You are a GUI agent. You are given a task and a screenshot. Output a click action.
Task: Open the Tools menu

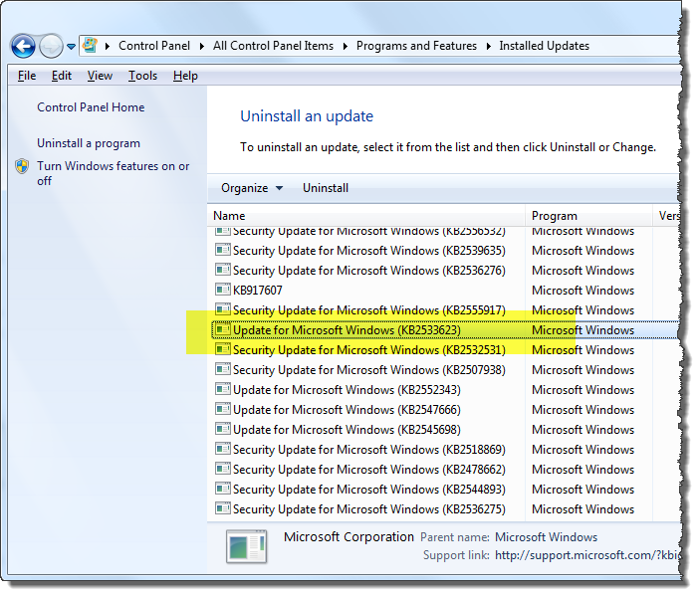click(x=142, y=76)
